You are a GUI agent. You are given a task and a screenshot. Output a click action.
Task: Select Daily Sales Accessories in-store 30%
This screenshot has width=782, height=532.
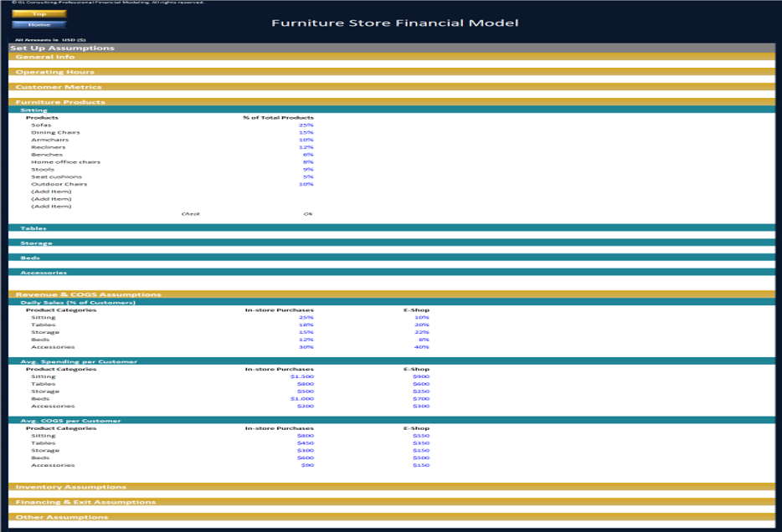click(306, 347)
